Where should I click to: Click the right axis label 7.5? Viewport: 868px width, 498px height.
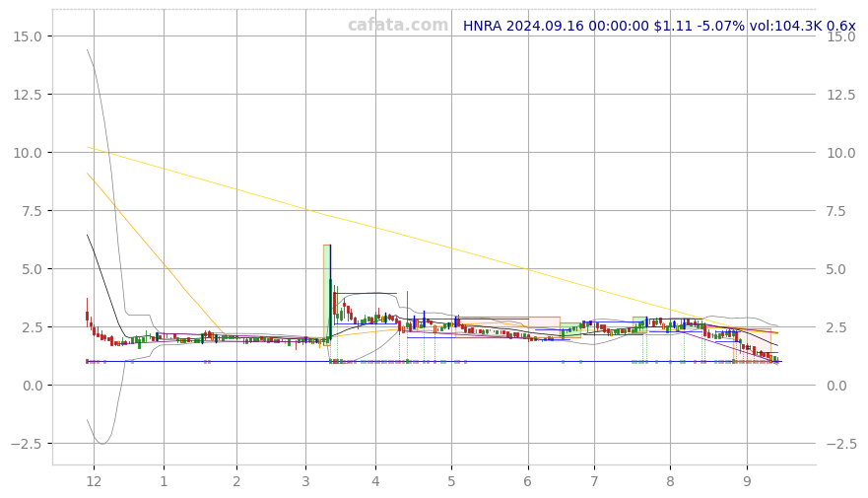[837, 211]
